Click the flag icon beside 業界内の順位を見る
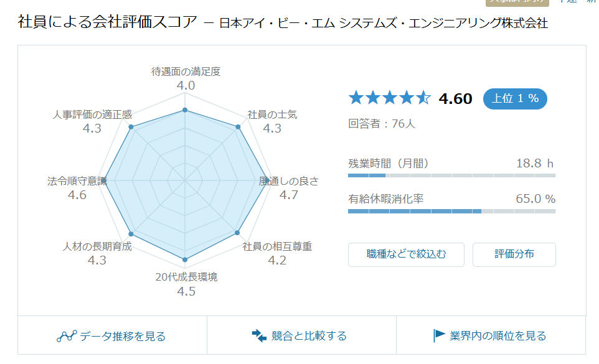 click(439, 335)
